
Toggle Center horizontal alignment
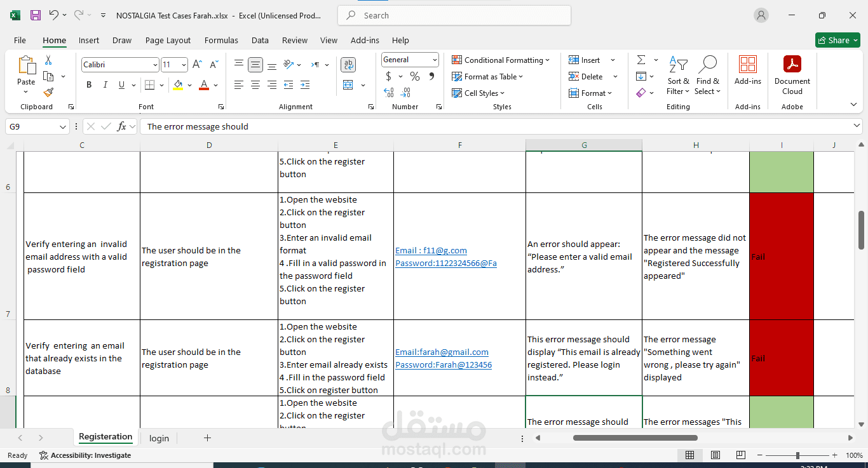[255, 85]
